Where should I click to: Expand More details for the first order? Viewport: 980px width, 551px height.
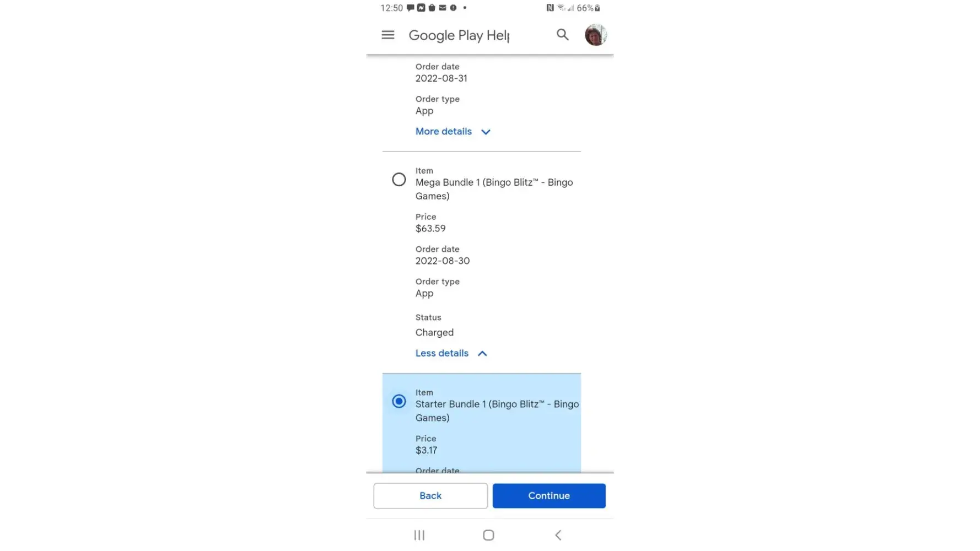444,132
